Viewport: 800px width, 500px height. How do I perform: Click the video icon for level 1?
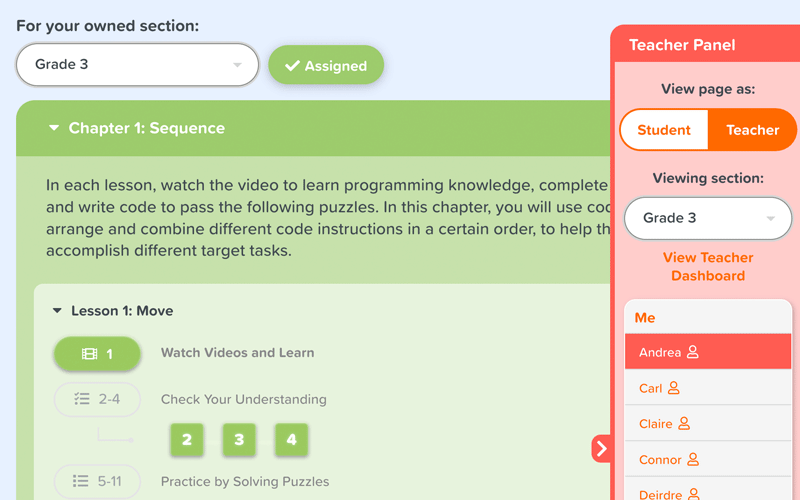90,354
